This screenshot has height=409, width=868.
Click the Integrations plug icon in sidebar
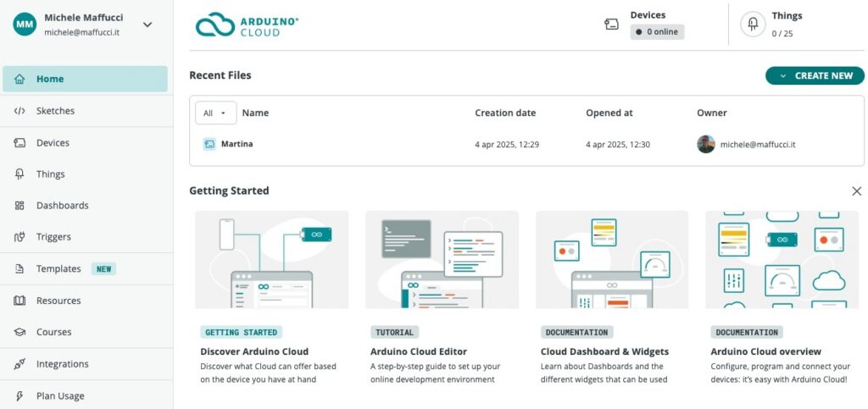[19, 364]
